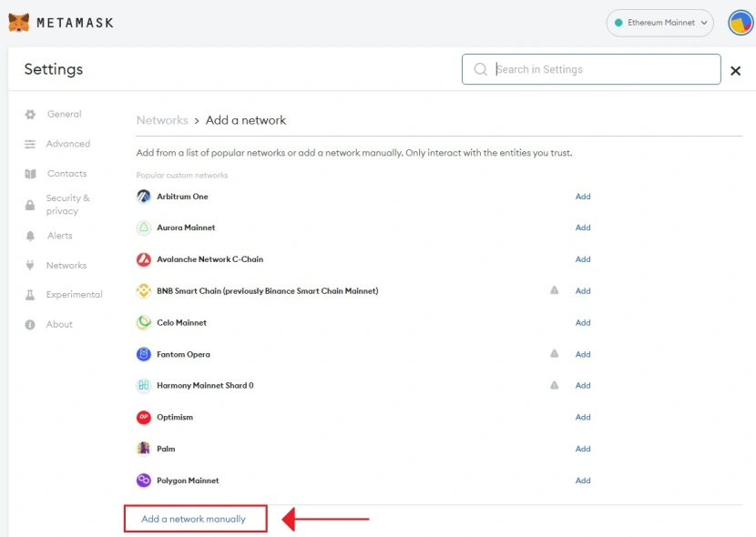
Task: Add the Optimism network
Action: coord(583,417)
